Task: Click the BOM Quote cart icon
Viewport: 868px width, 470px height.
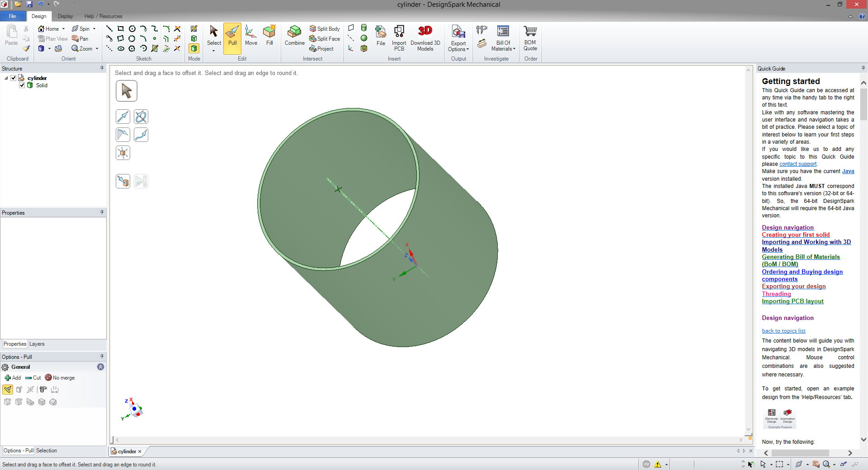Action: pos(530,32)
